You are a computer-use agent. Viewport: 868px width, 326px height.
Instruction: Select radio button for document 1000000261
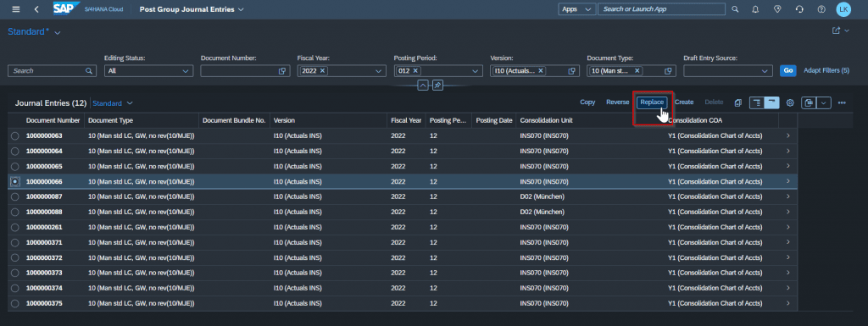click(15, 227)
